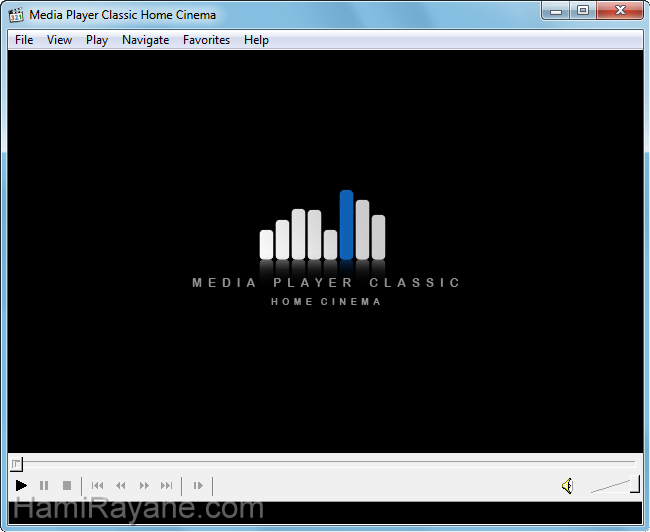
Task: Skip to previous track icon
Action: coord(97,485)
